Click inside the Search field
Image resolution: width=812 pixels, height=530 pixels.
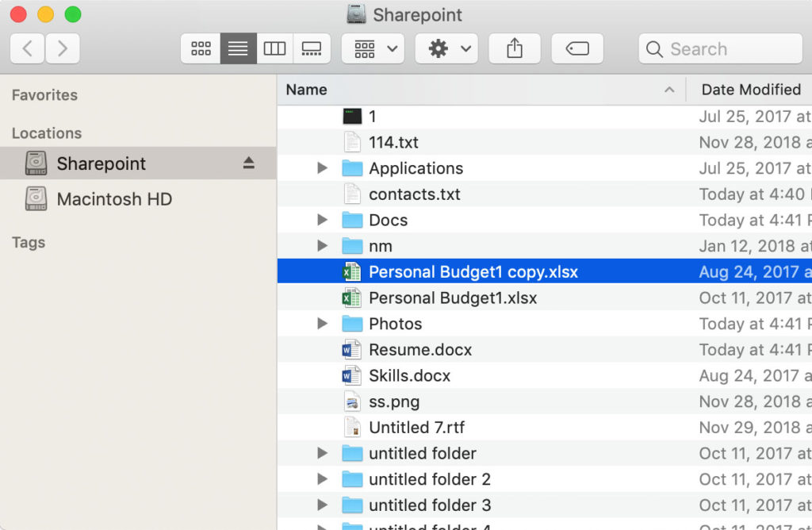point(720,48)
